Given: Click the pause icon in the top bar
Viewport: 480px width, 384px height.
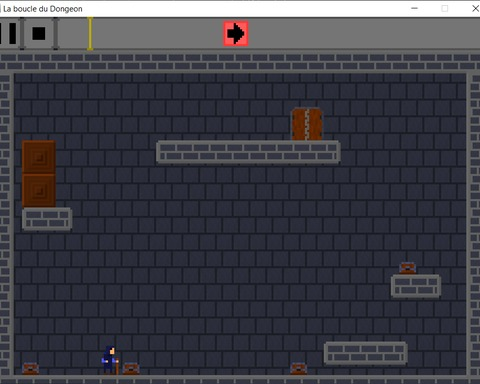Looking at the screenshot, I should 7,33.
